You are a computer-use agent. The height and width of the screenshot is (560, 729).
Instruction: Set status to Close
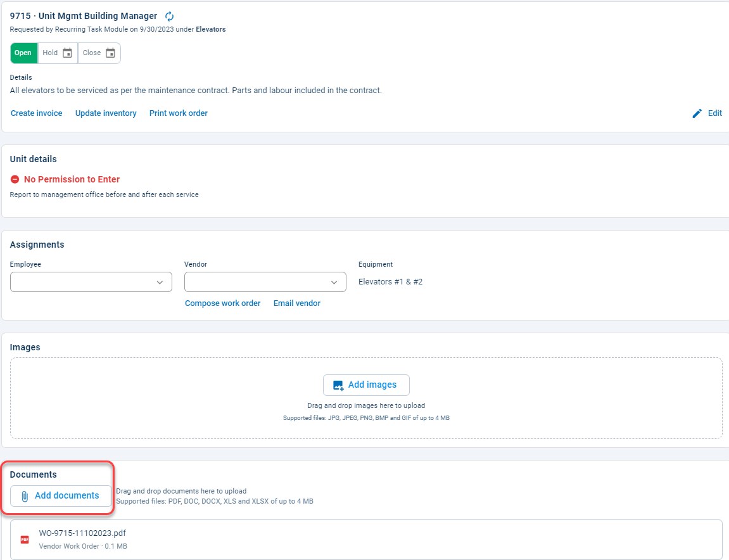[x=99, y=53]
